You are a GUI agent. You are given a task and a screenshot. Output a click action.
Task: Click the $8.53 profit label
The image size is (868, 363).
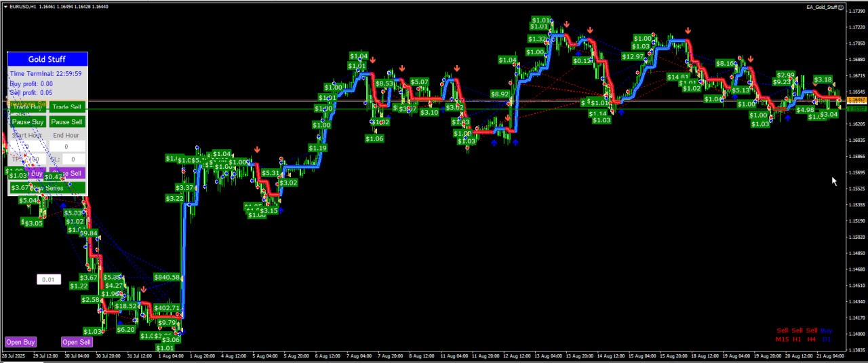click(x=384, y=83)
